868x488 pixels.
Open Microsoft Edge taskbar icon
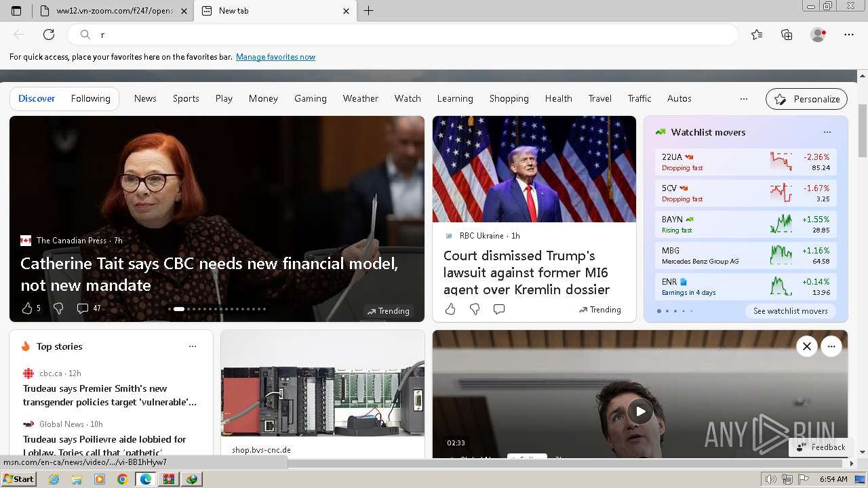click(x=146, y=479)
